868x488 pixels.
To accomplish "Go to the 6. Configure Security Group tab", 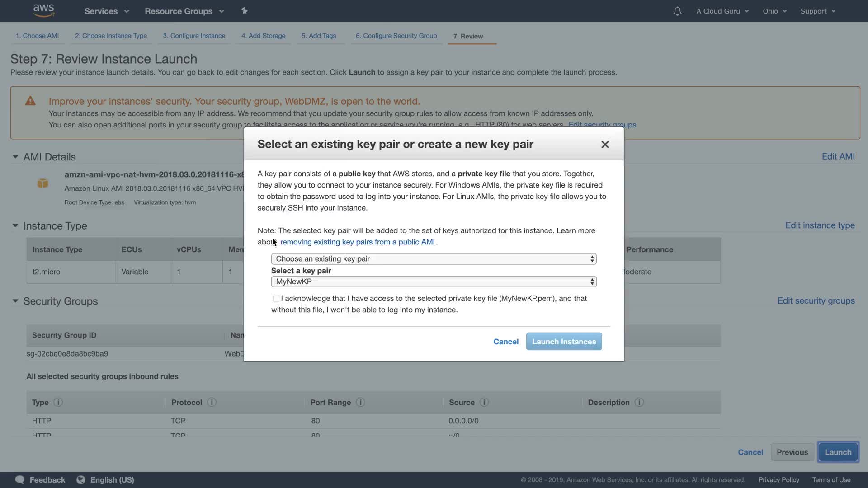I will pos(396,36).
